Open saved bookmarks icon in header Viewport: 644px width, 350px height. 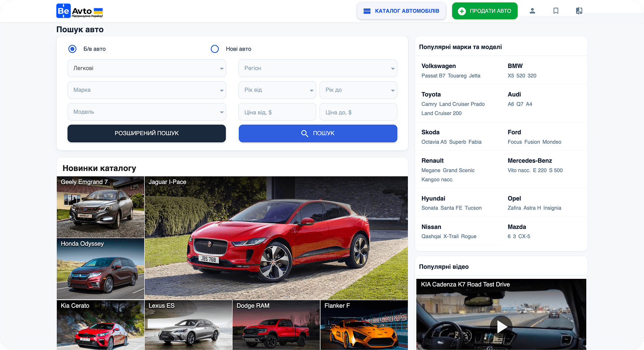point(556,11)
